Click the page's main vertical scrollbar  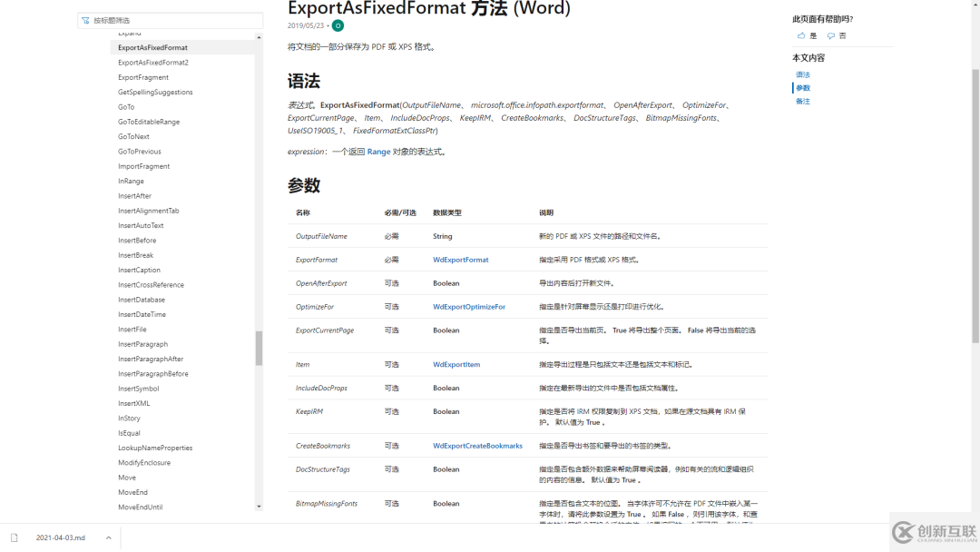tap(975, 206)
